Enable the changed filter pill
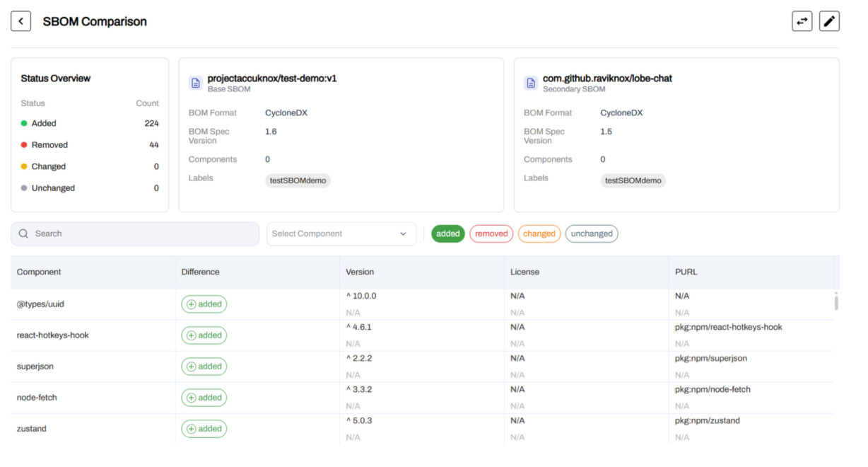This screenshot has width=868, height=467. pos(539,233)
